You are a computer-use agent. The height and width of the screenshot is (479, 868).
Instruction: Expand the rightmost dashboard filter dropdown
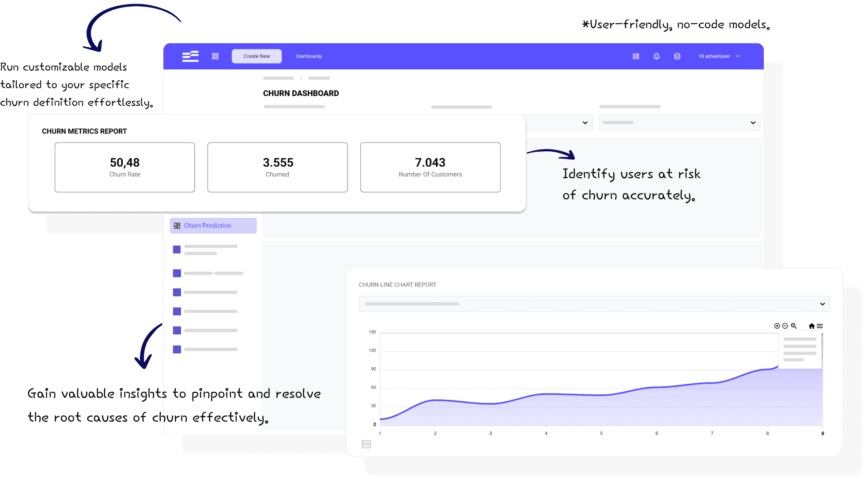679,123
